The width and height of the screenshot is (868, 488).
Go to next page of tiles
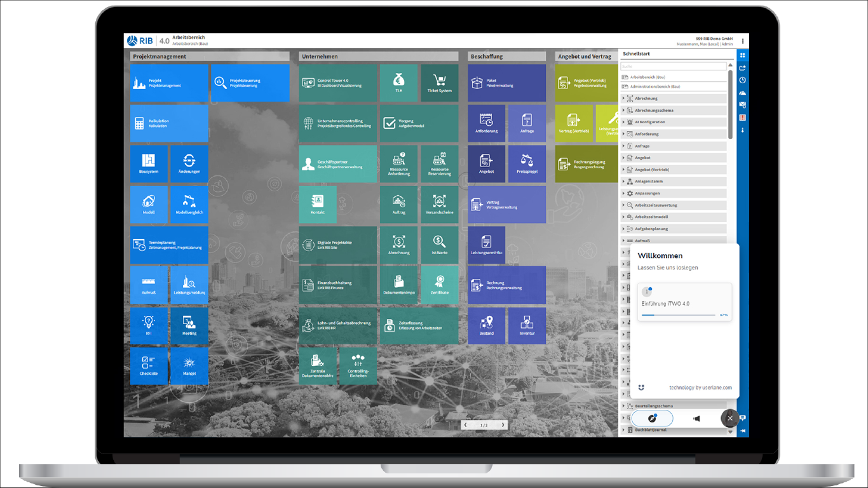tap(503, 425)
